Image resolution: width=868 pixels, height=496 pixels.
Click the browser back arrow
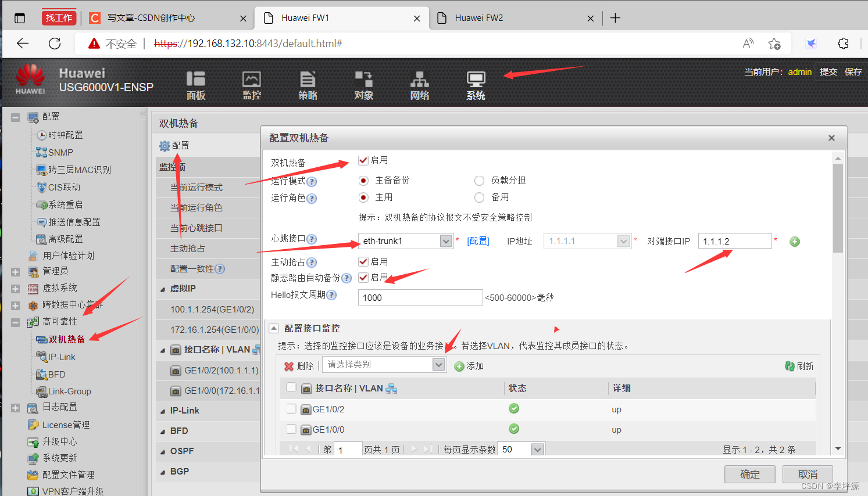point(23,44)
